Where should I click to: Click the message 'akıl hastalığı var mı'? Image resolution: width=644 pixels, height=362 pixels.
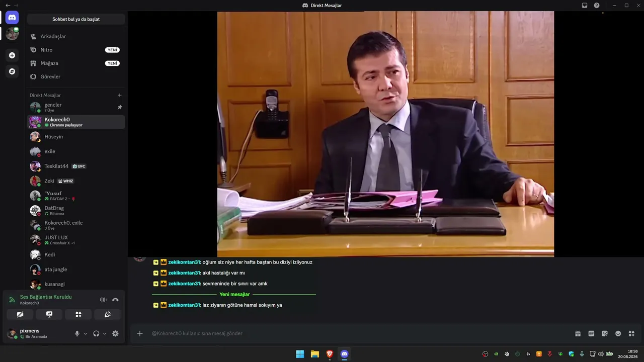[x=223, y=273]
